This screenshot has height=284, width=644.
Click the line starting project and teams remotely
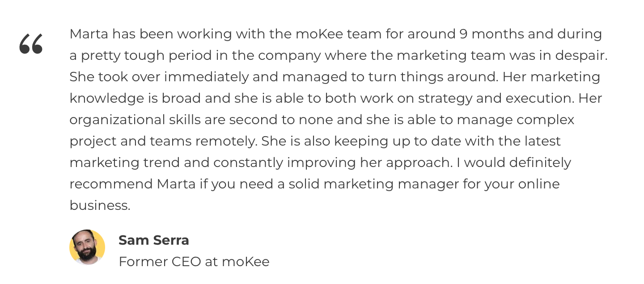coord(315,141)
